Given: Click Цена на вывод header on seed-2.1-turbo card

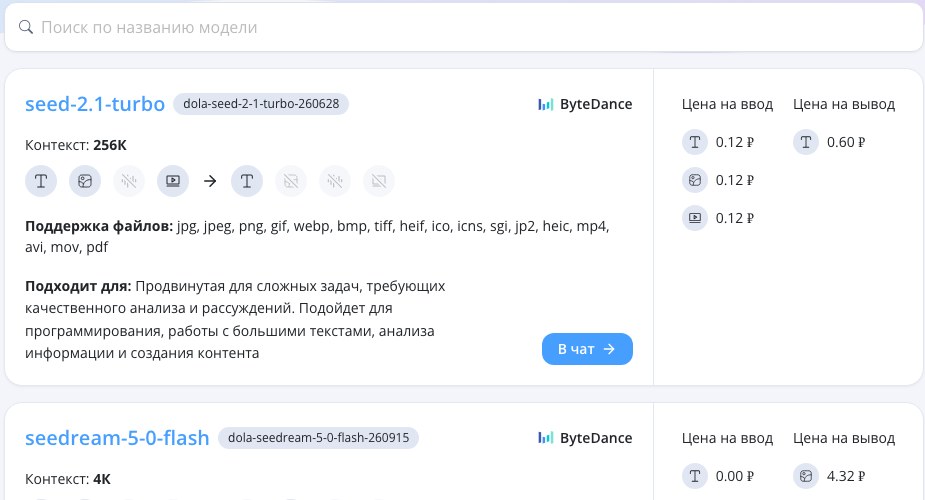Looking at the screenshot, I should tap(844, 104).
